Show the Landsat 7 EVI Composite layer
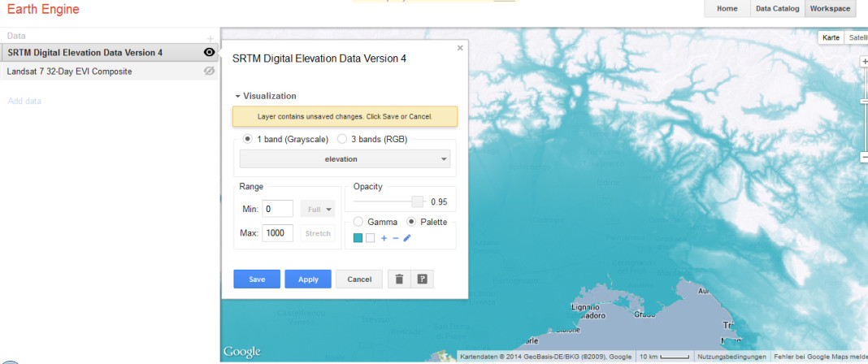This screenshot has width=868, height=364. [209, 71]
